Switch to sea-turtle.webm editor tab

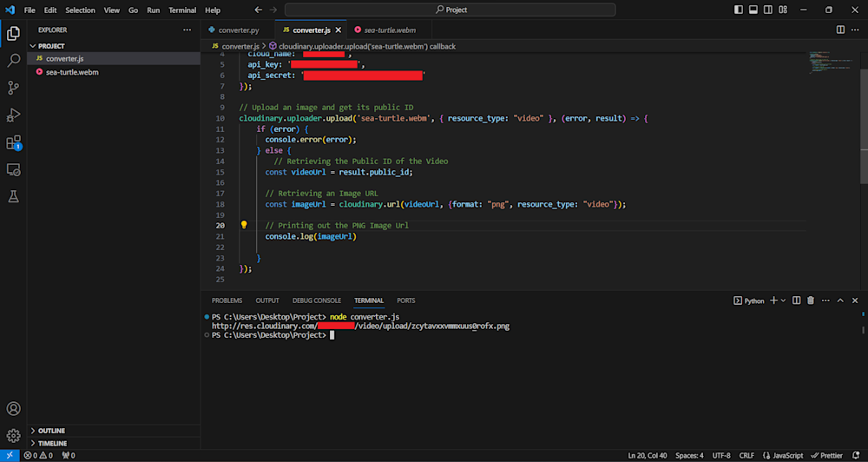pyautogui.click(x=390, y=30)
